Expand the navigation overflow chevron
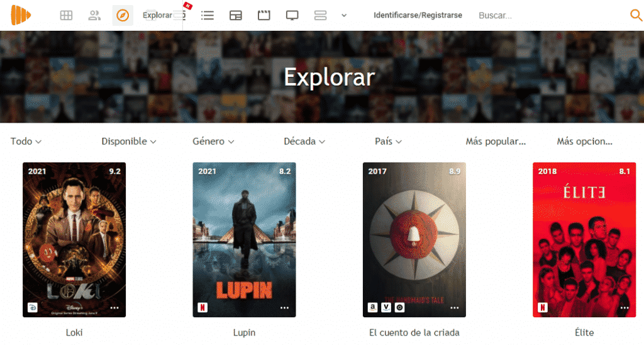 344,16
